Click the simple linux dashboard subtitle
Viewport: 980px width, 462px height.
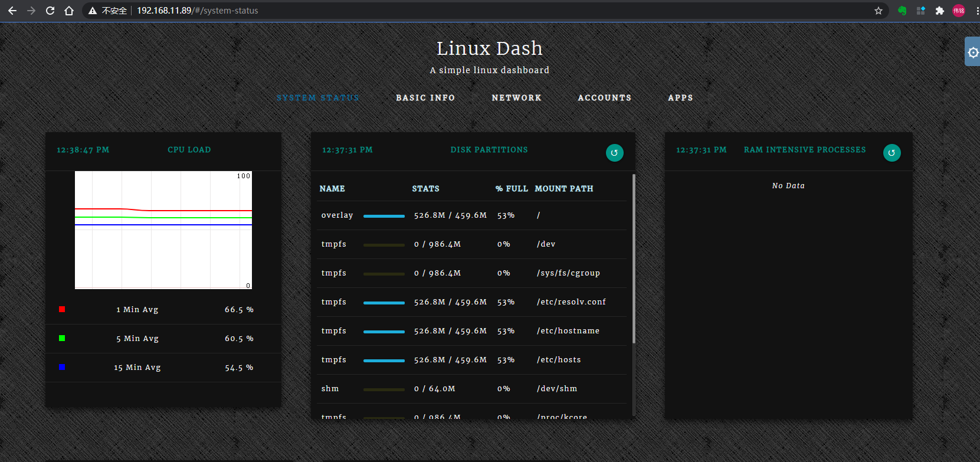(x=489, y=70)
